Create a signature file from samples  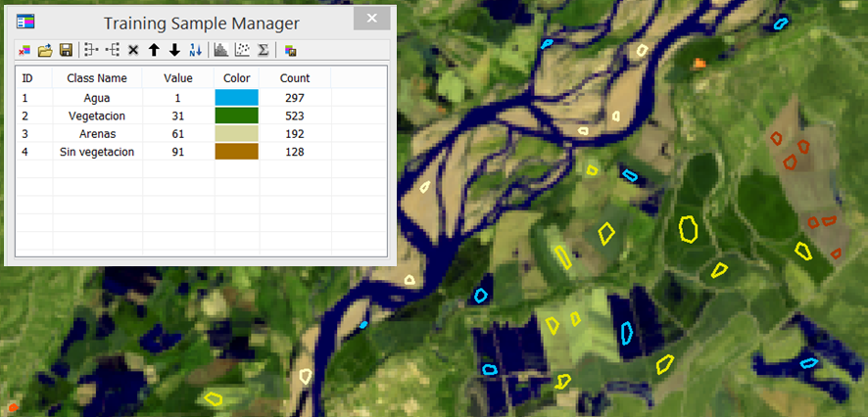(x=291, y=50)
